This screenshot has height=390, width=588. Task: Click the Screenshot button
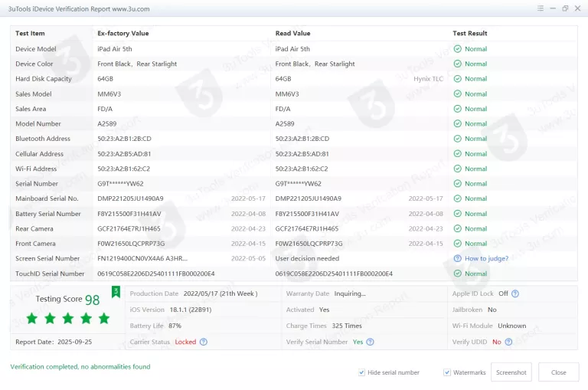[511, 372]
